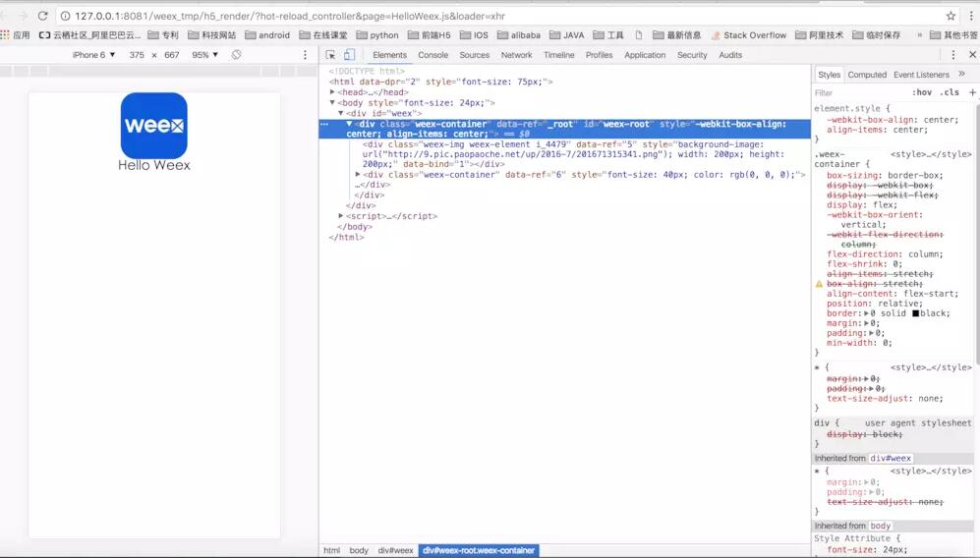The image size is (980, 558).
Task: Rotate the device viewport orientation
Action: pyautogui.click(x=236, y=55)
